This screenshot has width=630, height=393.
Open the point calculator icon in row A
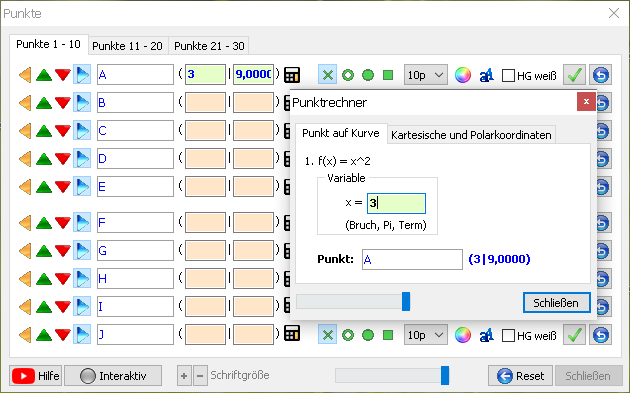(x=292, y=75)
